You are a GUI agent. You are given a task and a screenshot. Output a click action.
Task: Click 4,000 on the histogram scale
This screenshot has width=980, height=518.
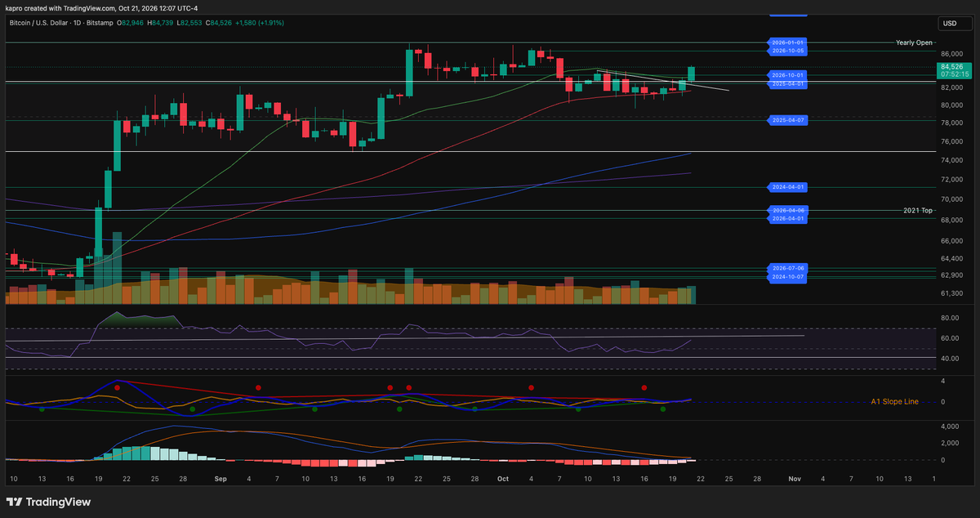949,426
